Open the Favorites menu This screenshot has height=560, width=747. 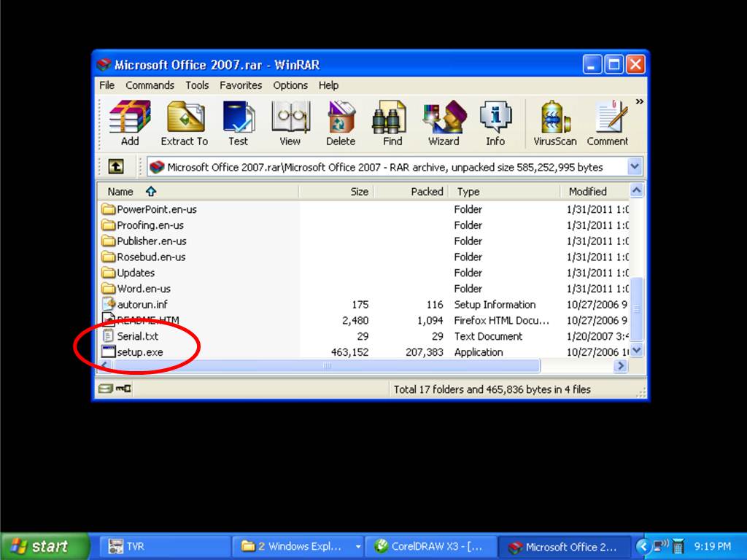coord(241,85)
